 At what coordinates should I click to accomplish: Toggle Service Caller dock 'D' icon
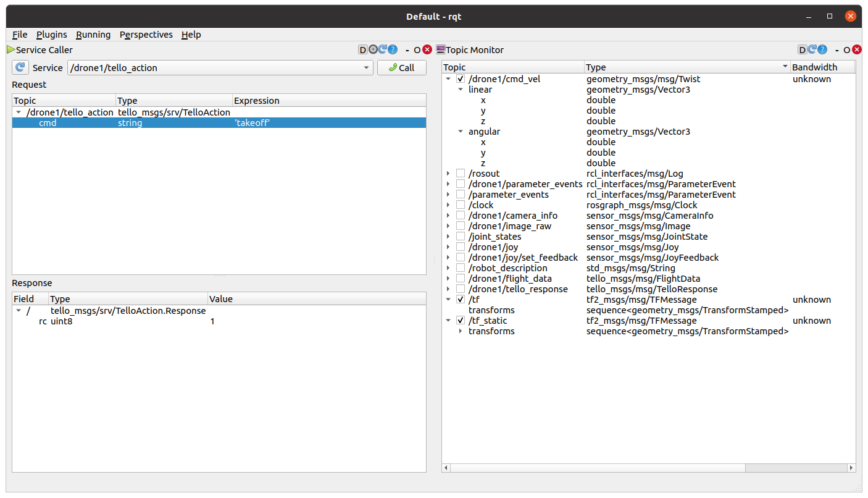click(363, 49)
